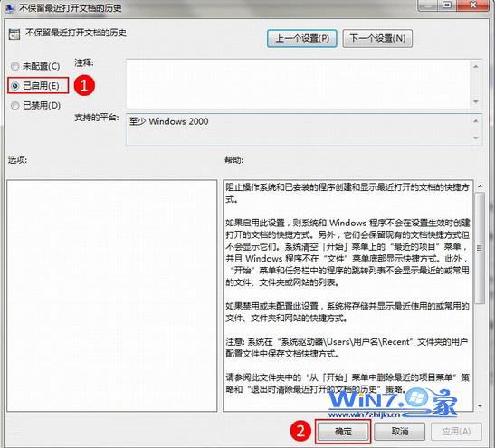495x448 pixels.
Task: Click the 注释: label
Action: tap(83, 62)
